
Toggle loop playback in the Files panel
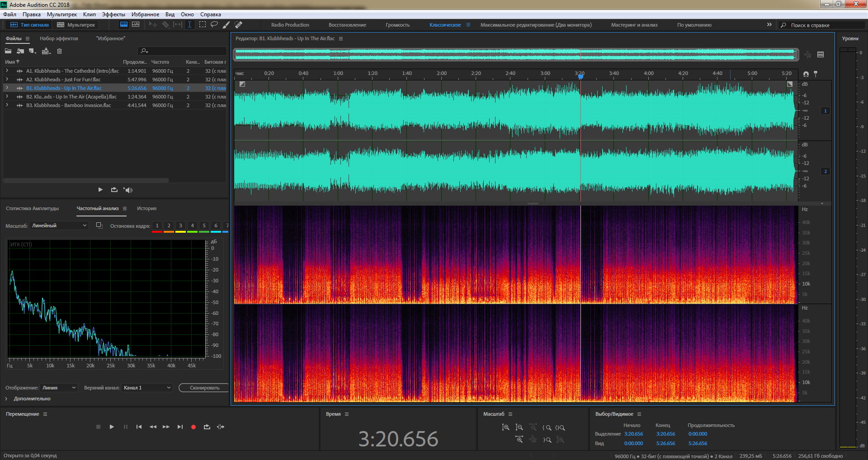coord(114,190)
